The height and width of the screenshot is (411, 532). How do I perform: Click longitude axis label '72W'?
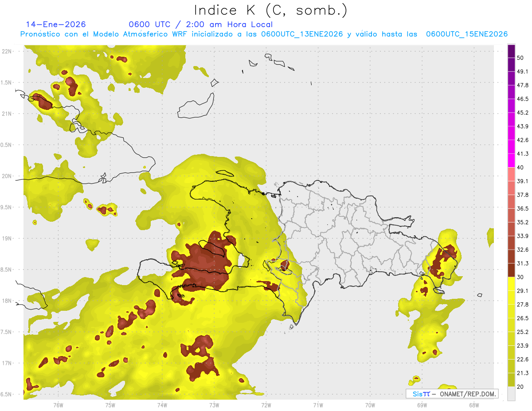[x=266, y=405]
